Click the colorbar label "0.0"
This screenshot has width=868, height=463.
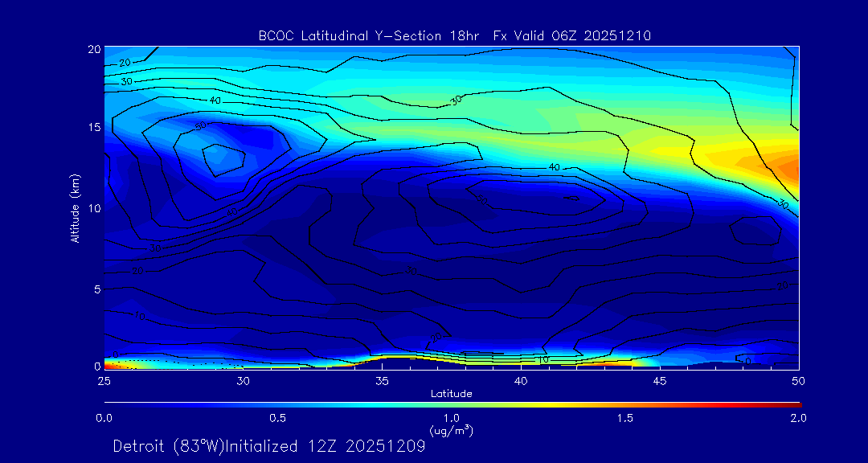104,418
